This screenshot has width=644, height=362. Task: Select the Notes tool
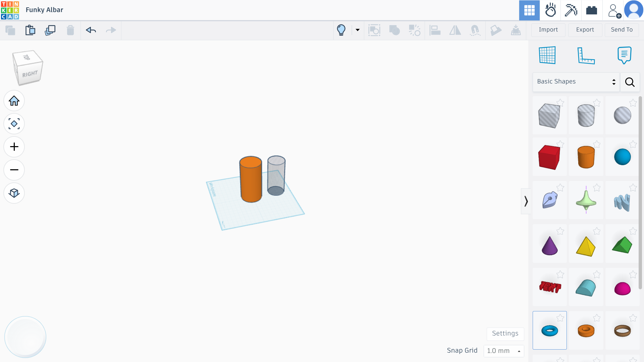click(x=624, y=55)
